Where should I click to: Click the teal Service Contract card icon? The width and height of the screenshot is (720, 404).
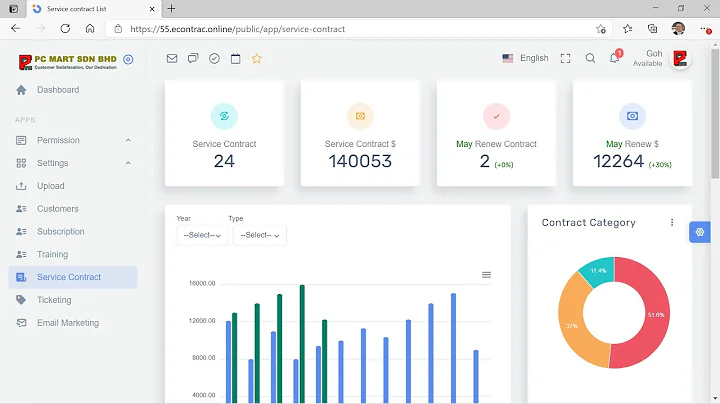[224, 116]
